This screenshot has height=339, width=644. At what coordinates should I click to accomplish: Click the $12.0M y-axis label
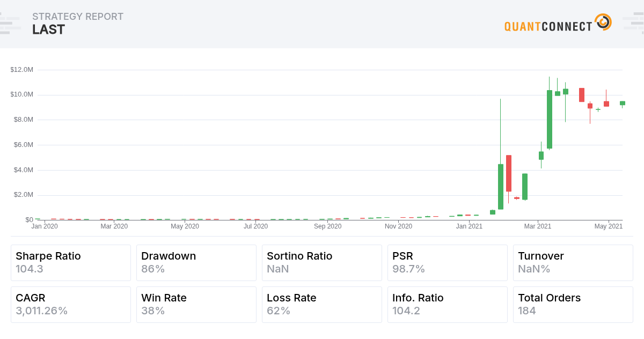(22, 70)
